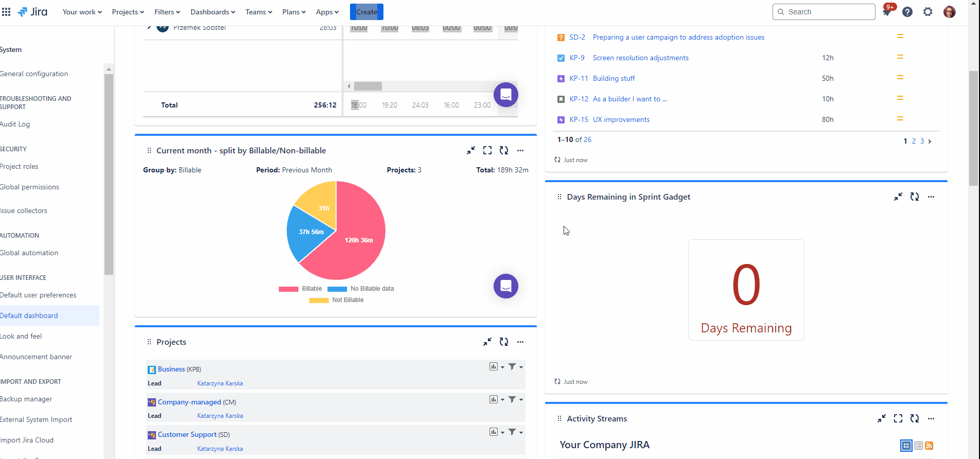Screen dimensions: 980x459
Task: Select Default dashboard in the sidebar
Action: coord(29,315)
